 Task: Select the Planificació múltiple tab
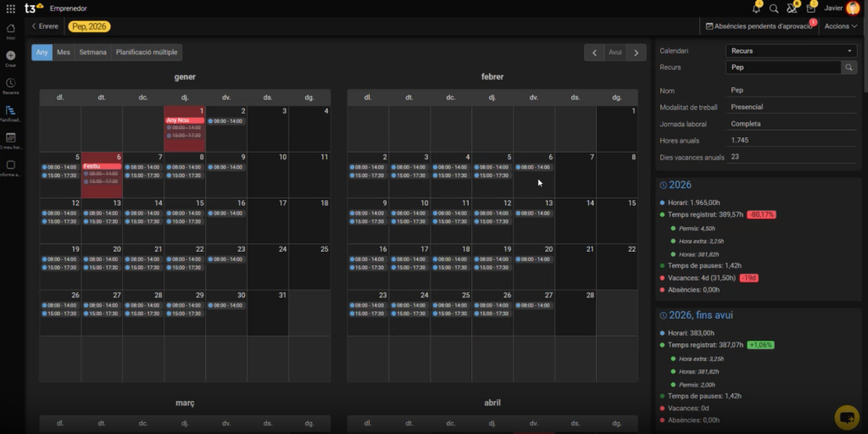pyautogui.click(x=147, y=53)
